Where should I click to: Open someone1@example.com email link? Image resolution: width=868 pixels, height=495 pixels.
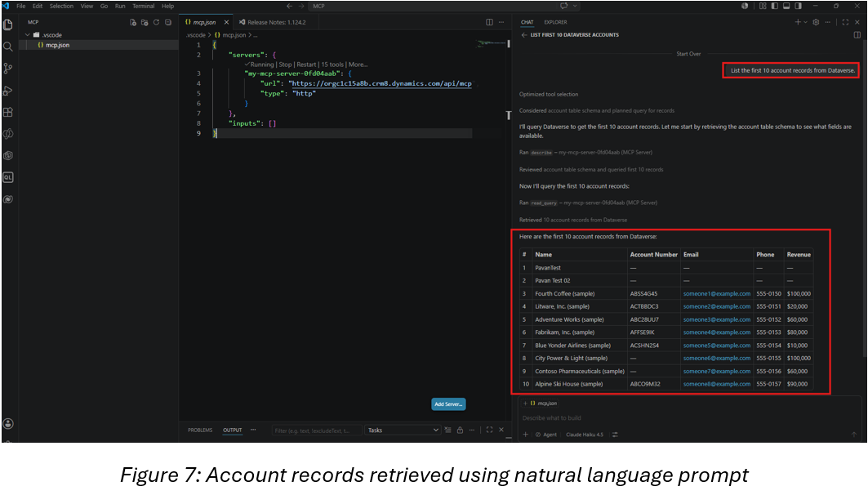pos(716,294)
